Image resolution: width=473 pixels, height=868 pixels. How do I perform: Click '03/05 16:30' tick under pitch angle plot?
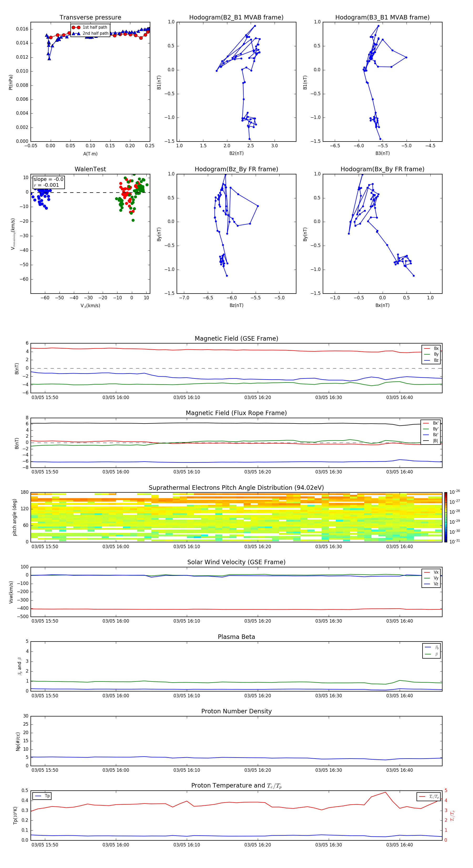pos(328,547)
